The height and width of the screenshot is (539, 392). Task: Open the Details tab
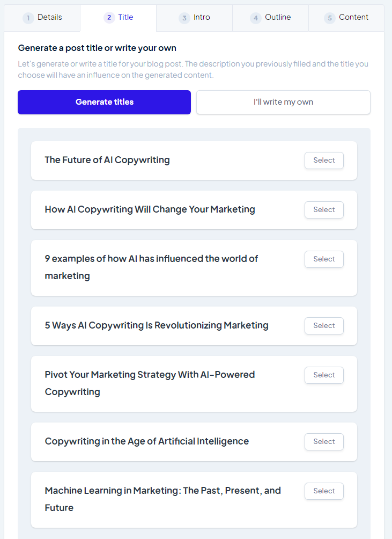[x=42, y=18]
